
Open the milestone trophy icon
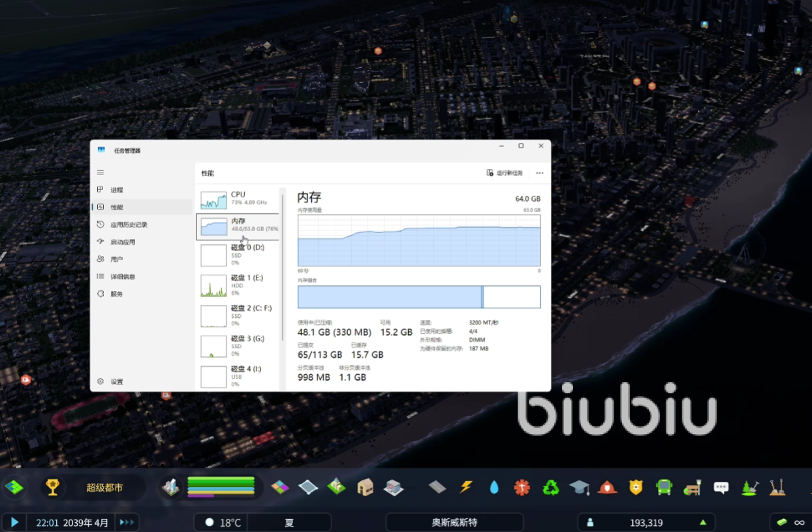pos(53,487)
